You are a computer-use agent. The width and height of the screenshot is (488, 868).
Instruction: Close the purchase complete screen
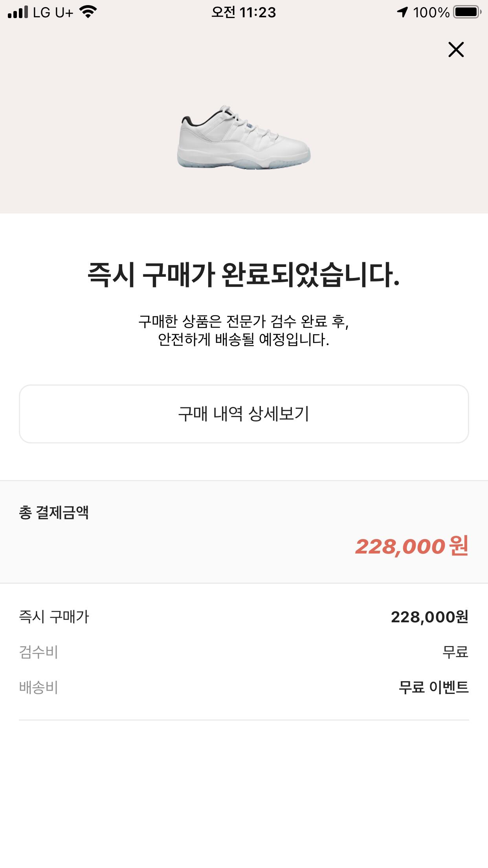pyautogui.click(x=456, y=50)
